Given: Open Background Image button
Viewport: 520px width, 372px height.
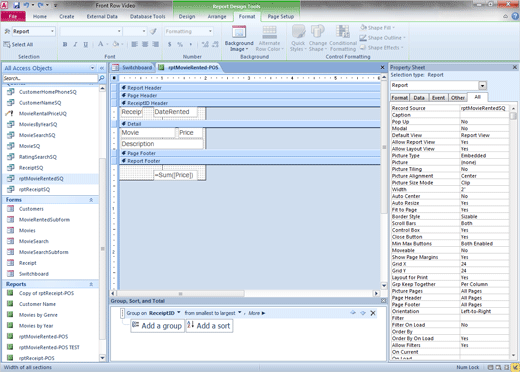Looking at the screenshot, I should (x=239, y=38).
